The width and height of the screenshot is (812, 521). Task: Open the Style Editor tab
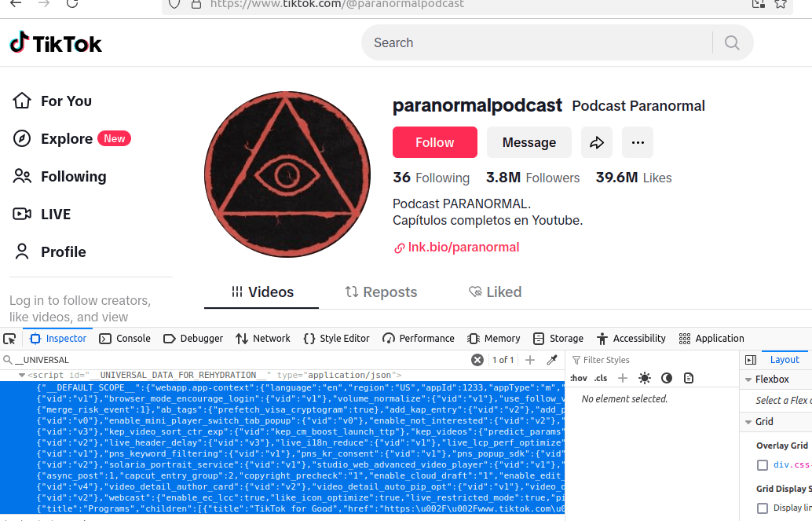[x=337, y=339]
